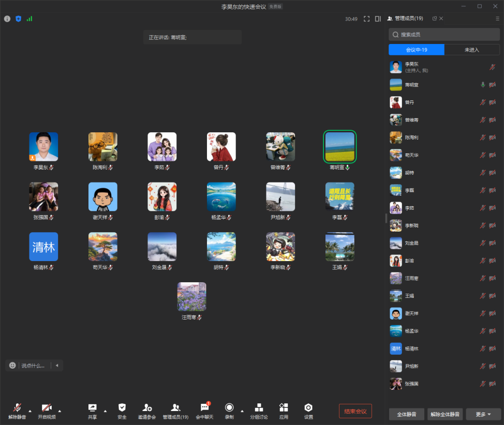Open Settings (设置) in bottom toolbar
Image resolution: width=504 pixels, height=425 pixels.
coord(308,411)
